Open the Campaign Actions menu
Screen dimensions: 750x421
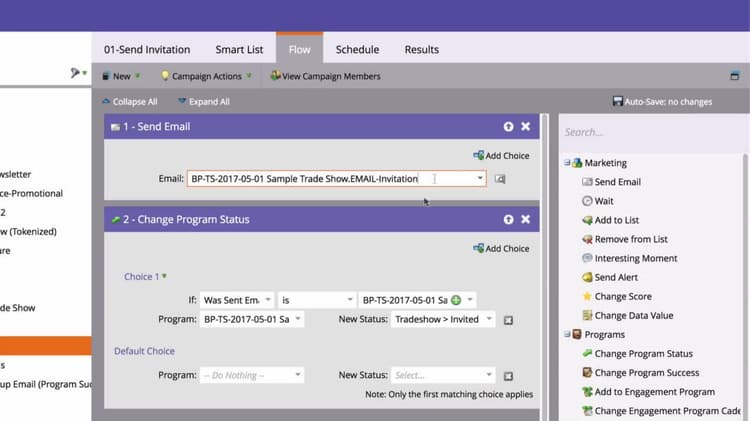[206, 76]
